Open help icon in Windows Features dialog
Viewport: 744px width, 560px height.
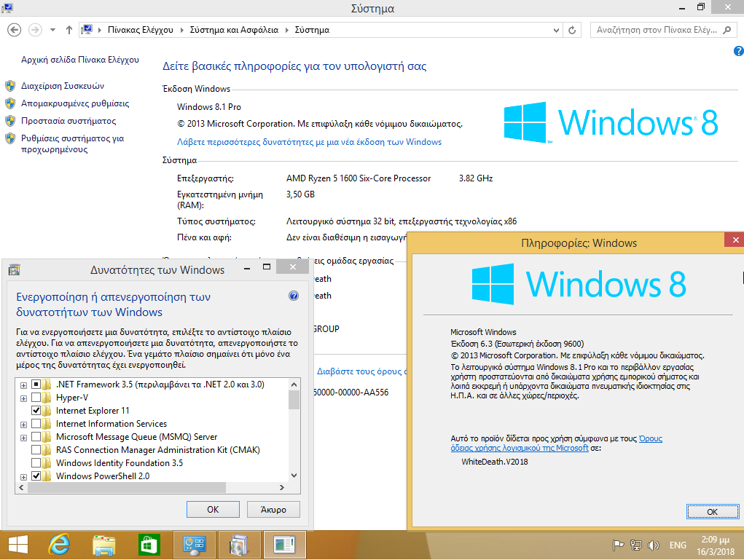click(294, 296)
